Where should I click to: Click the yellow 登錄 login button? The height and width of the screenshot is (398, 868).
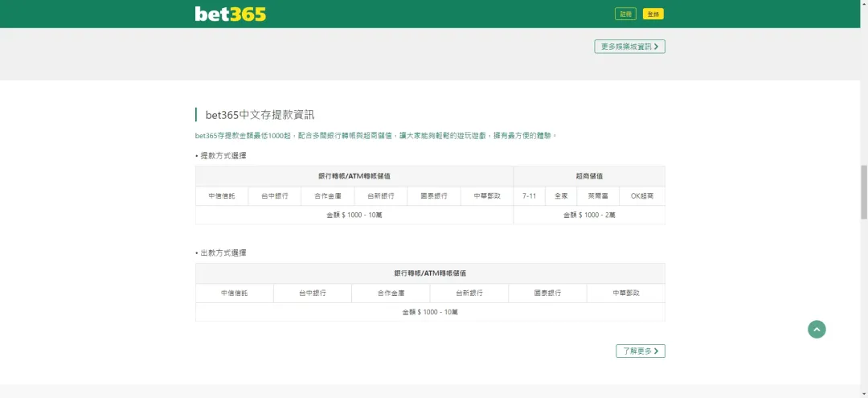pos(653,14)
